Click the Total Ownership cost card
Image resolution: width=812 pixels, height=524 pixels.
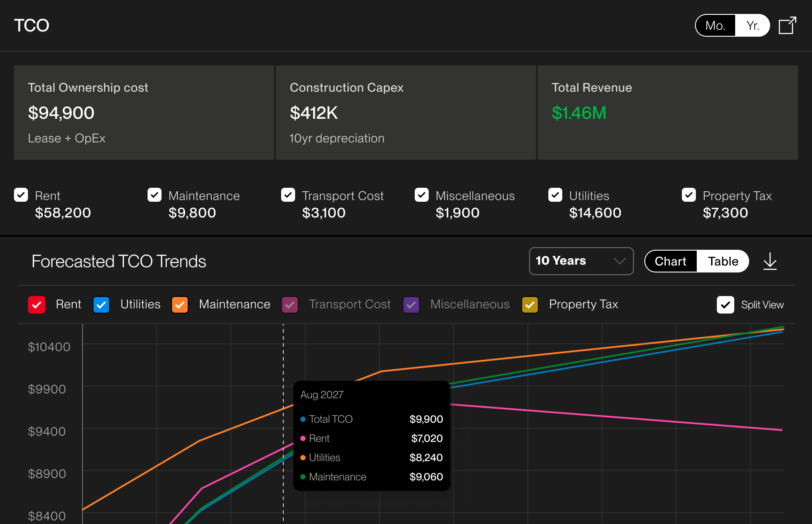pyautogui.click(x=144, y=113)
